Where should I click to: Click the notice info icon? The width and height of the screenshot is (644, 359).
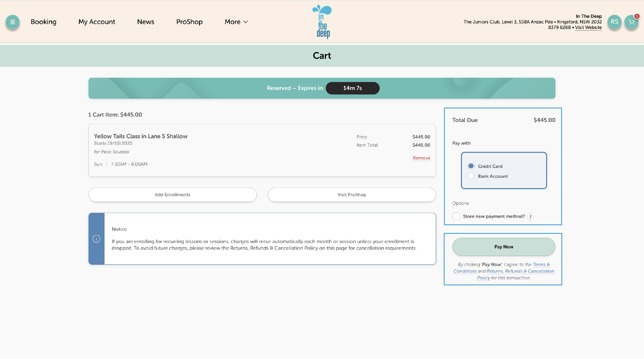[x=96, y=239]
